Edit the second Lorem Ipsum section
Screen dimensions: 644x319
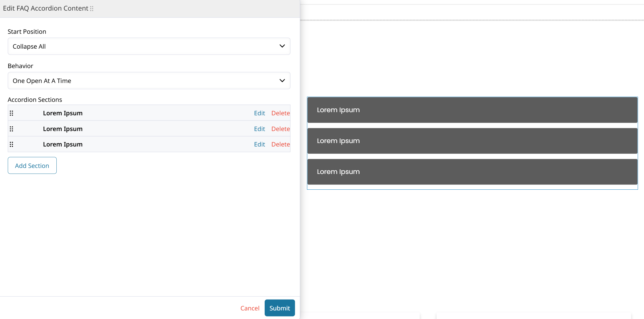point(259,129)
